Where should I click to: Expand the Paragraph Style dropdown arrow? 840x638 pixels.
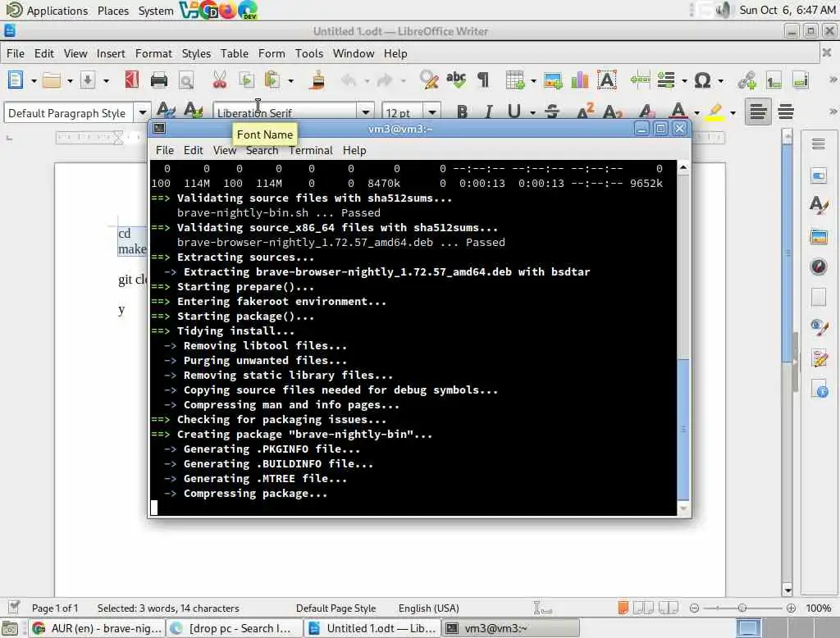point(143,112)
